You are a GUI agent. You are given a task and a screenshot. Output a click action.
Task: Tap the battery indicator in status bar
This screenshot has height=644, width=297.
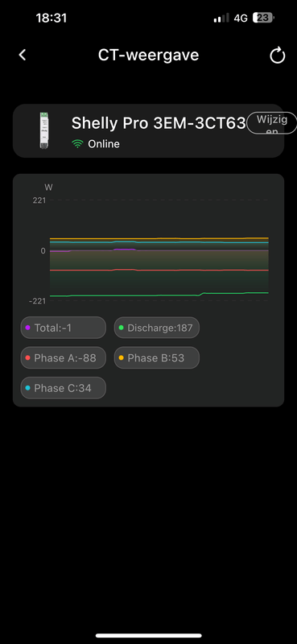point(263,18)
